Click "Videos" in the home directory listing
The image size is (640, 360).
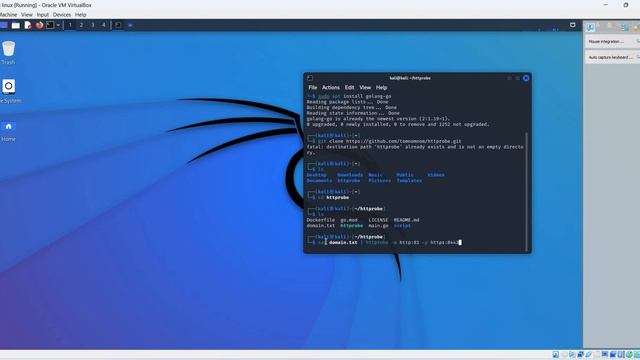436,175
